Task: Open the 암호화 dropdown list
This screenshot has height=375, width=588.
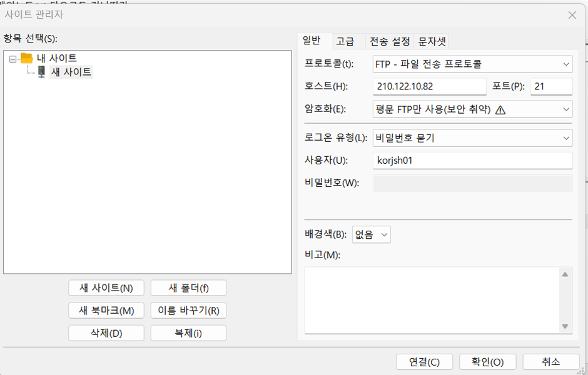Action: [x=566, y=109]
